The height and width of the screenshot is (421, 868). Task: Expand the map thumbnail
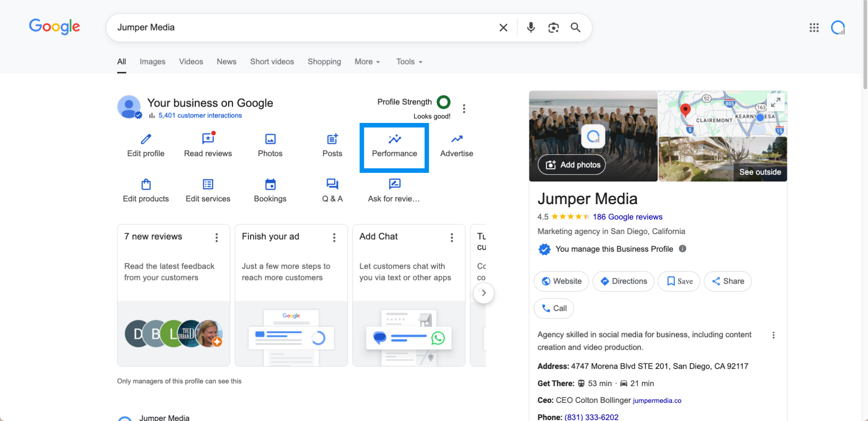pos(776,103)
